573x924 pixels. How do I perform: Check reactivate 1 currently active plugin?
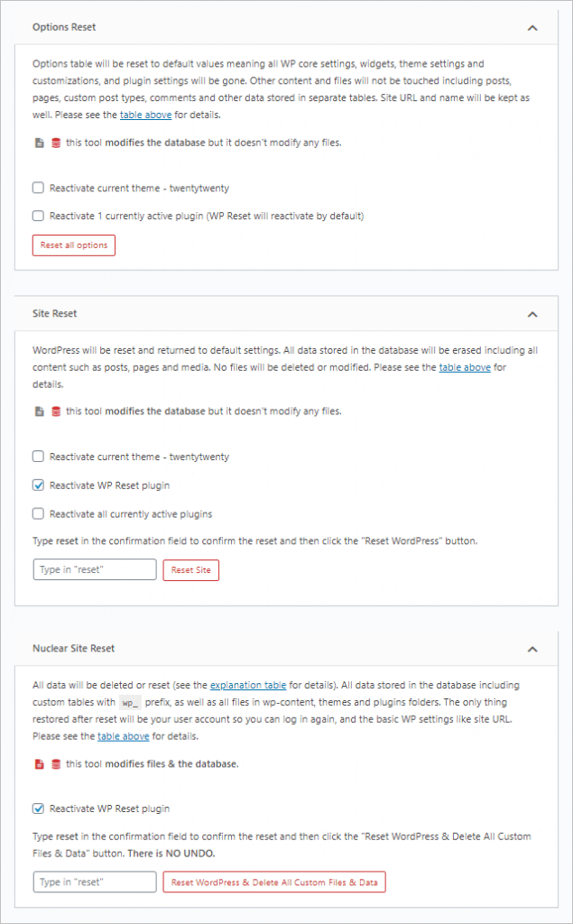click(37, 216)
